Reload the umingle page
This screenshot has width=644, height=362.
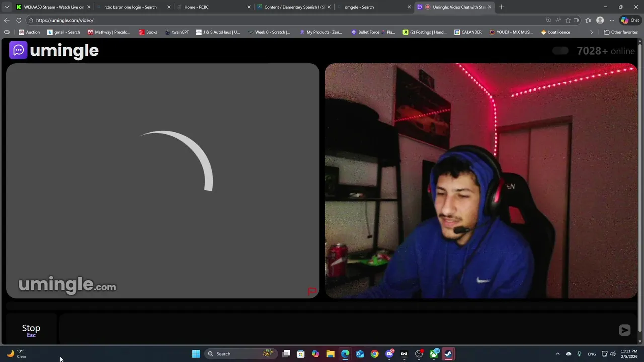click(x=19, y=20)
